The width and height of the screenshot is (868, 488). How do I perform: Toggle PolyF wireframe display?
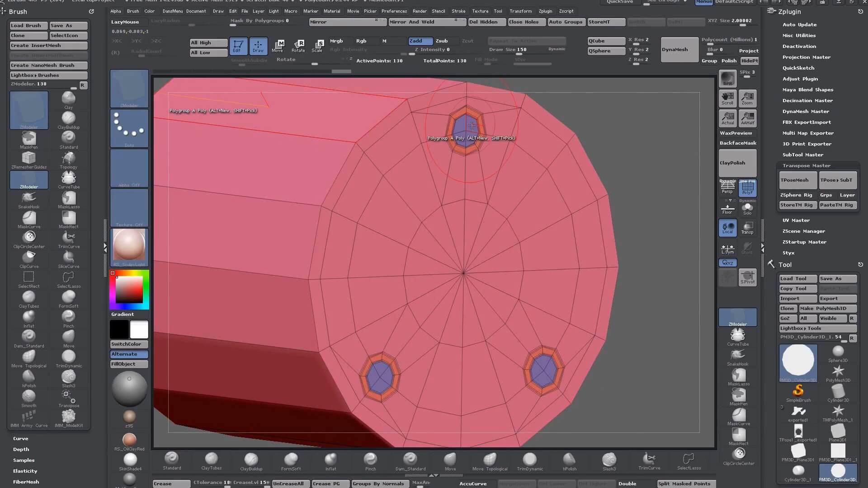[747, 188]
